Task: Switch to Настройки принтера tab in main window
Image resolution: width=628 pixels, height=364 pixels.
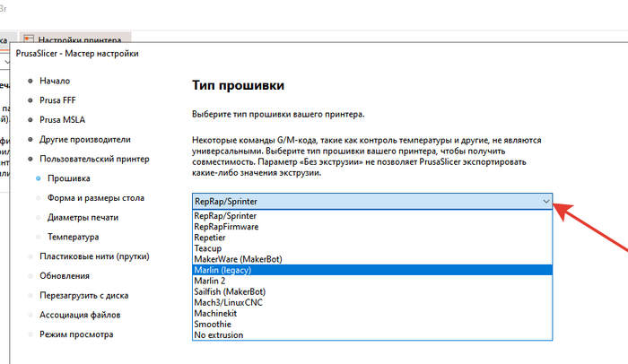Action: point(75,38)
